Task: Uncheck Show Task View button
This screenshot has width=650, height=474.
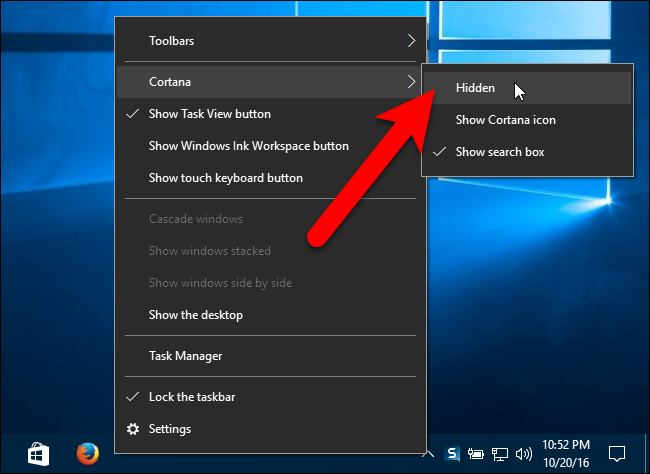Action: [209, 114]
